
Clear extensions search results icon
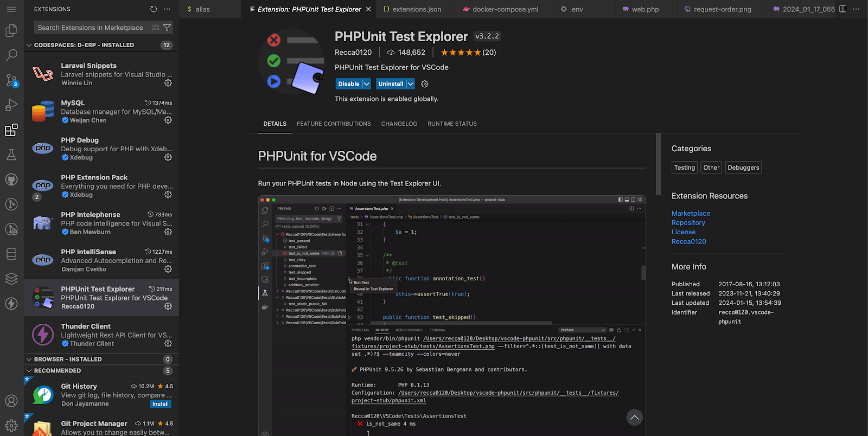tap(156, 28)
